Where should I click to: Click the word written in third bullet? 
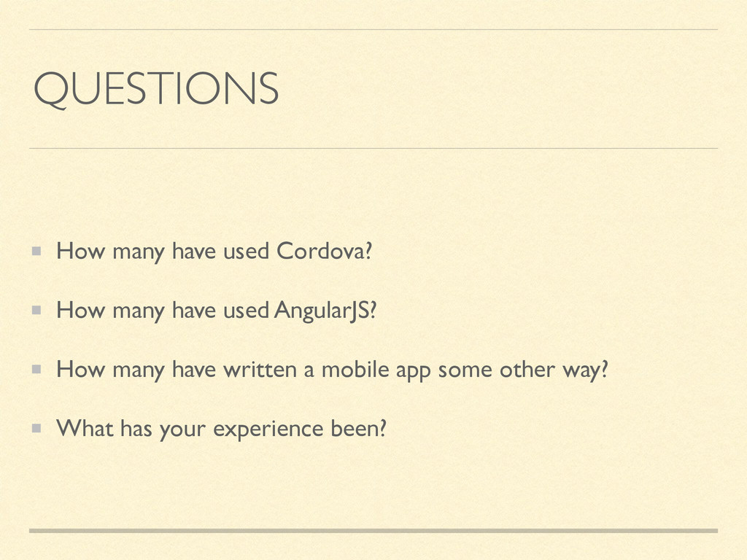pyautogui.click(x=260, y=370)
